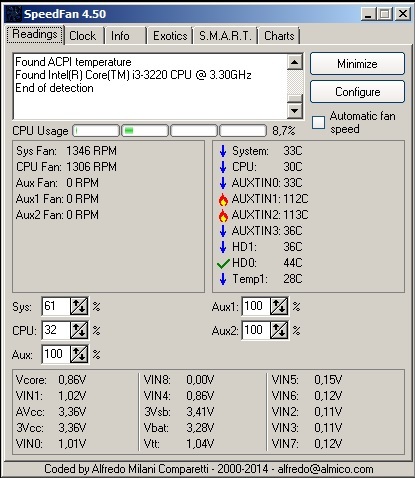This screenshot has width=415, height=478.
Task: Click the third CPU usage bar
Action: (x=194, y=131)
